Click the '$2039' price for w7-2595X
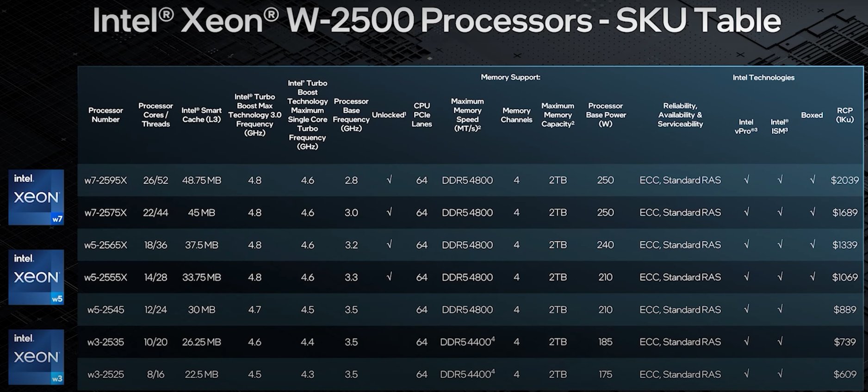868x392 pixels. click(844, 180)
